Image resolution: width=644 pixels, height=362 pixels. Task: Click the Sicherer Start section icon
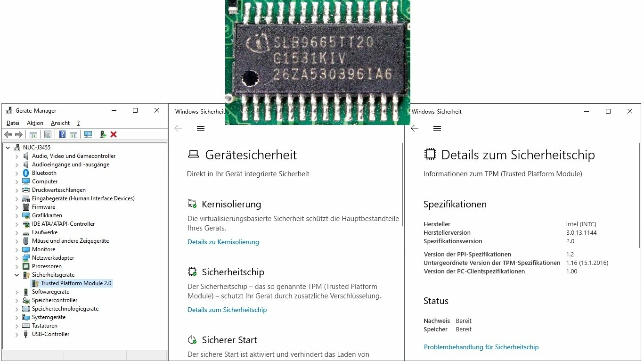[x=192, y=339]
